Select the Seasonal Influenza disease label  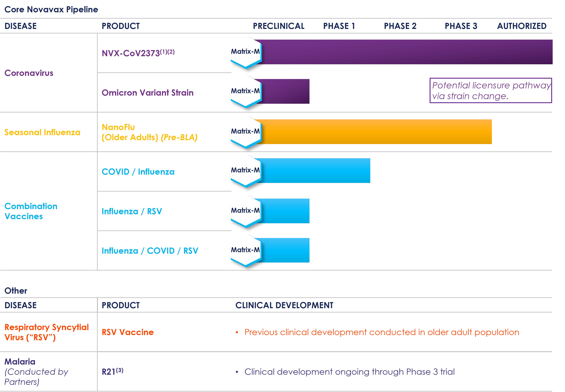point(42,132)
